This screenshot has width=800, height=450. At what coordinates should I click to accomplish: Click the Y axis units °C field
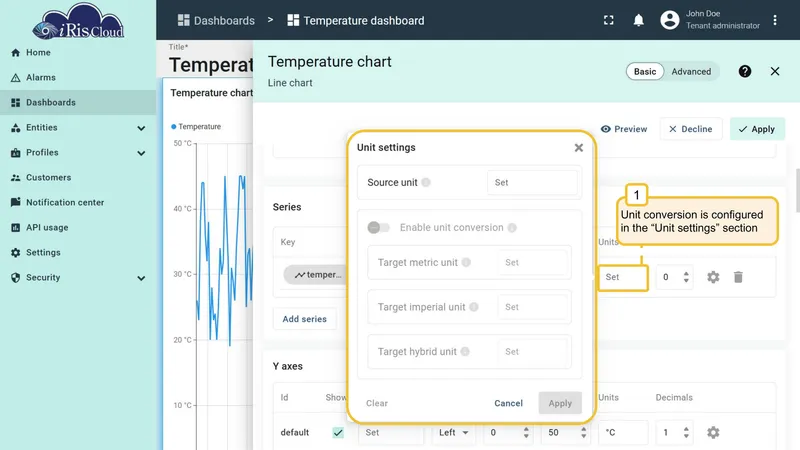tap(623, 433)
